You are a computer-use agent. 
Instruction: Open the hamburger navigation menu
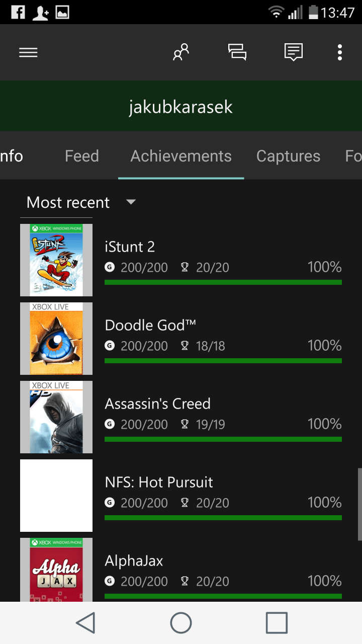pyautogui.click(x=28, y=52)
